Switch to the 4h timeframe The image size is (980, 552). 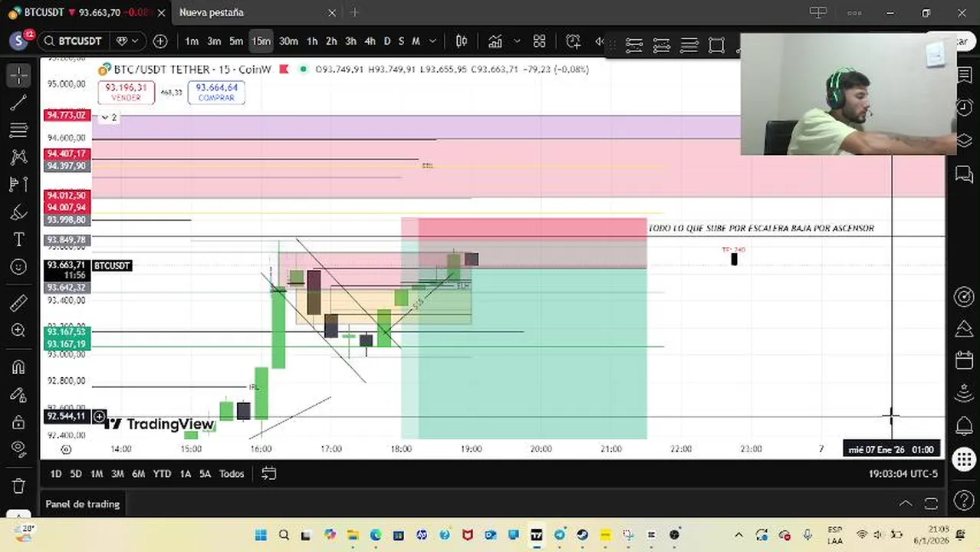pos(370,41)
